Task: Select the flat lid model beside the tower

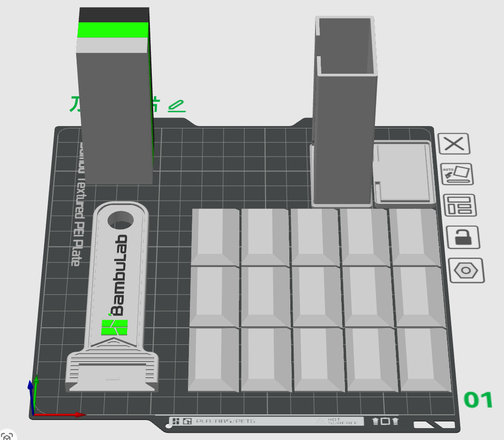Action: pos(405,174)
